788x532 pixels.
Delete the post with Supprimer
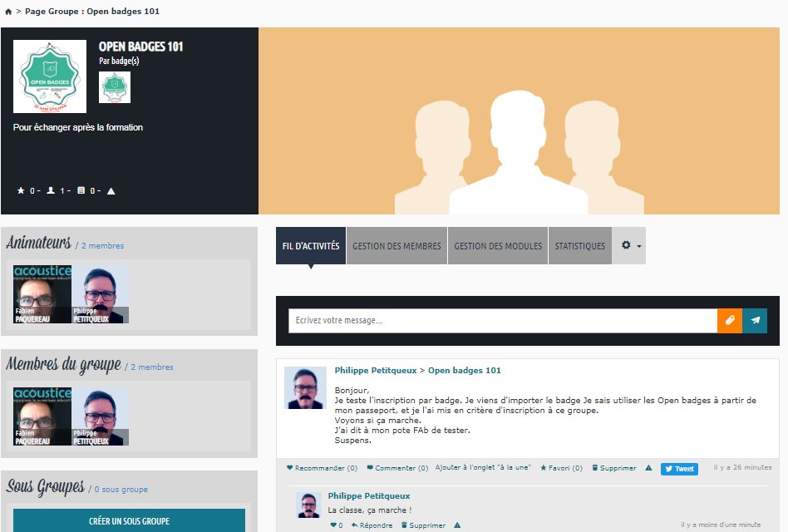tap(614, 468)
